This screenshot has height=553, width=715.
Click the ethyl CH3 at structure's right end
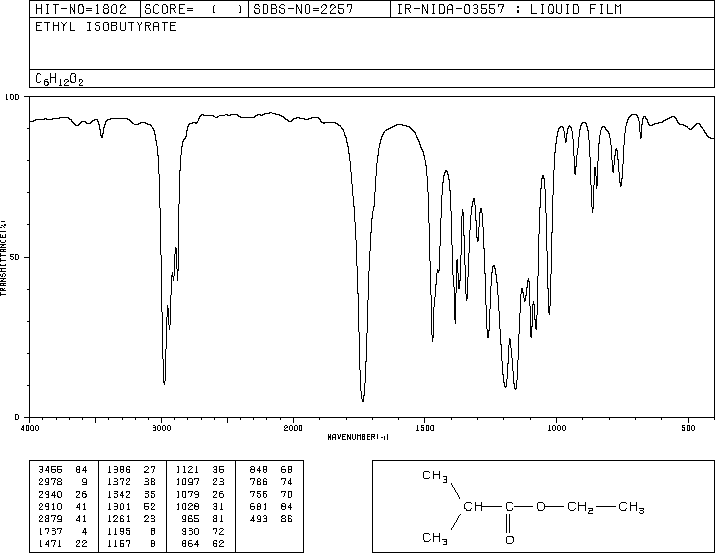click(631, 507)
